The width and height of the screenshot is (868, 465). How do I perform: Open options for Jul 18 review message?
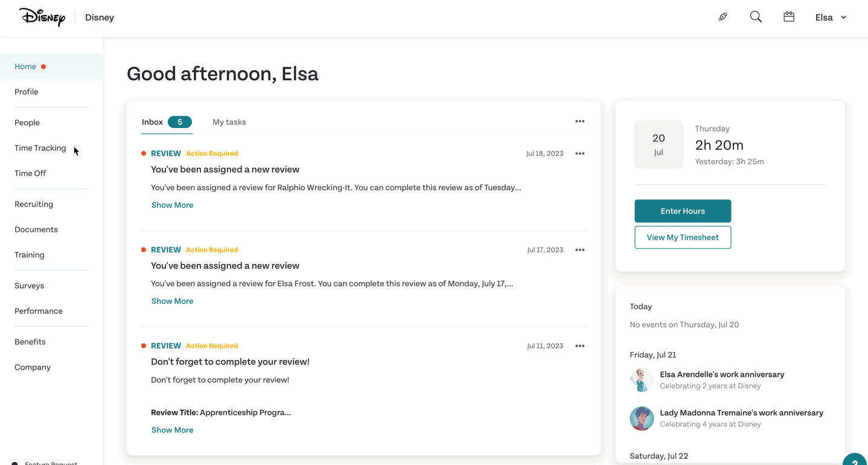tap(579, 153)
